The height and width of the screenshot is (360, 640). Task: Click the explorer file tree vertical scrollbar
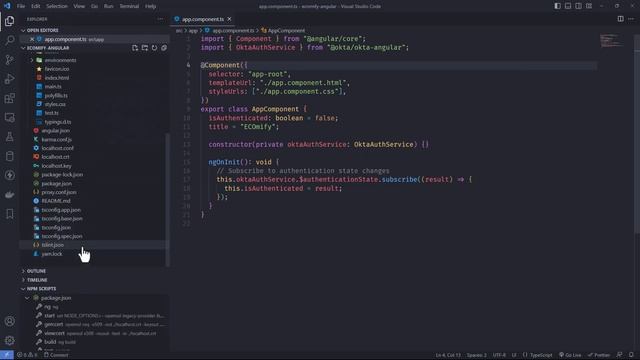point(167,200)
